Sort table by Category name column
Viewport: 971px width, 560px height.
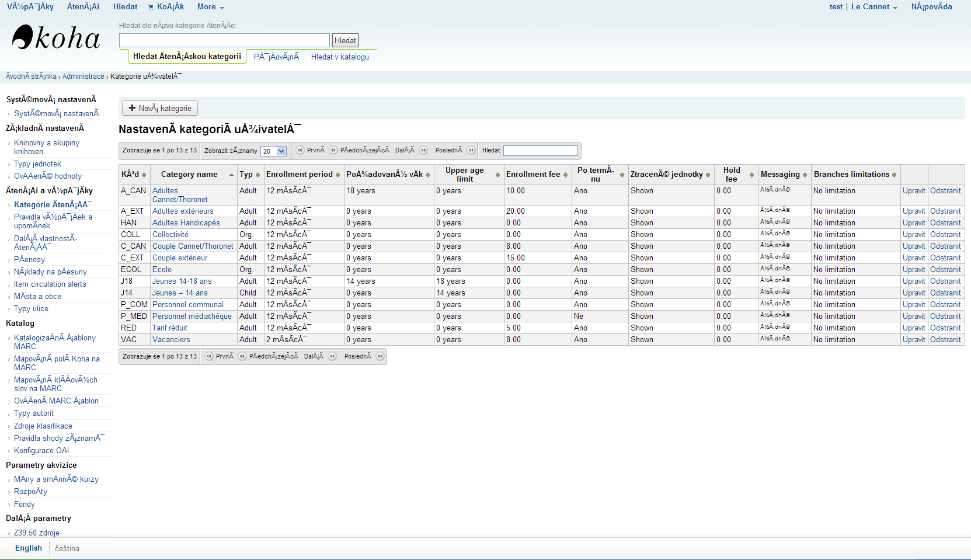[x=189, y=175]
